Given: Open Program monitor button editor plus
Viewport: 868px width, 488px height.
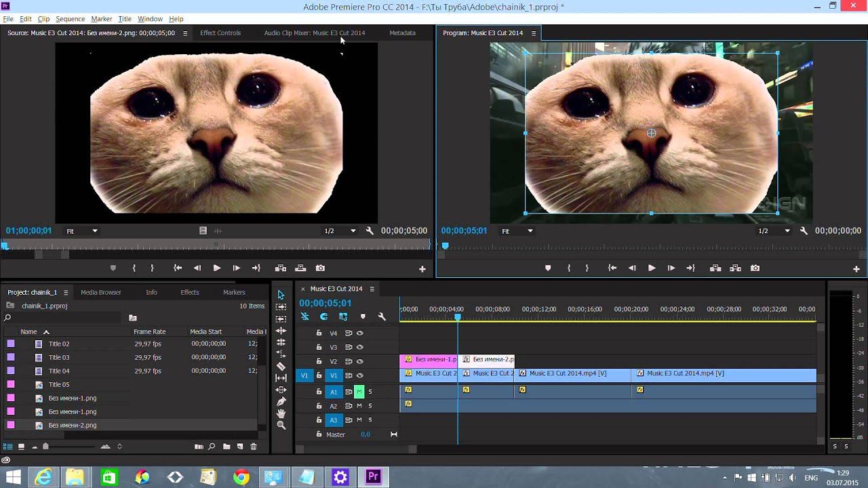Looking at the screenshot, I should tap(856, 269).
